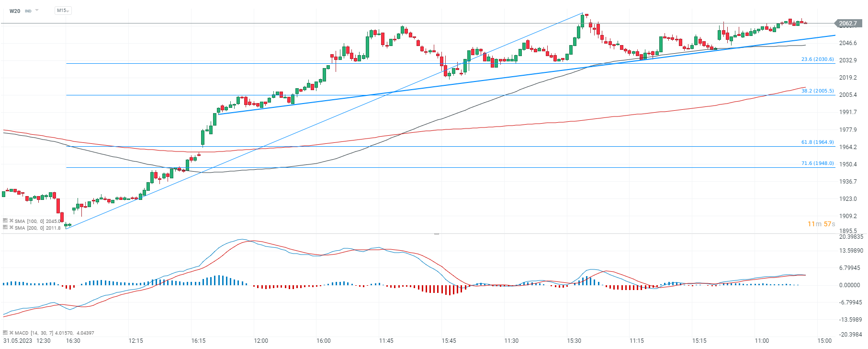Remove the SMA 200 indicator
Image resolution: width=868 pixels, height=349 pixels.
pos(11,227)
